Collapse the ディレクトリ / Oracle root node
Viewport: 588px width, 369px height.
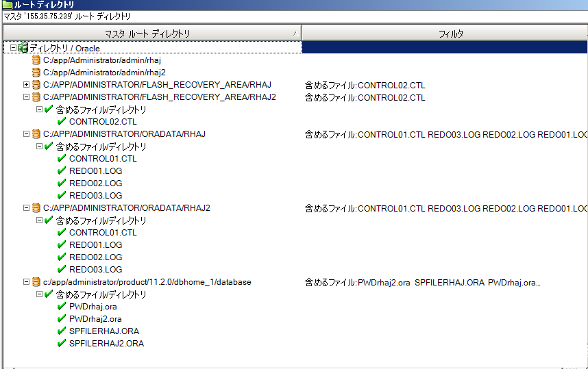point(13,47)
